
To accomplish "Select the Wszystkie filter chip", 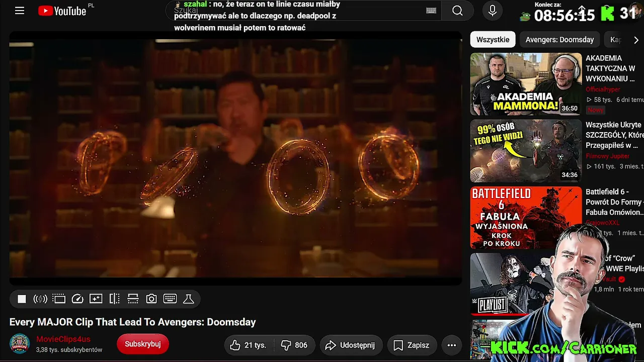I will [493, 40].
